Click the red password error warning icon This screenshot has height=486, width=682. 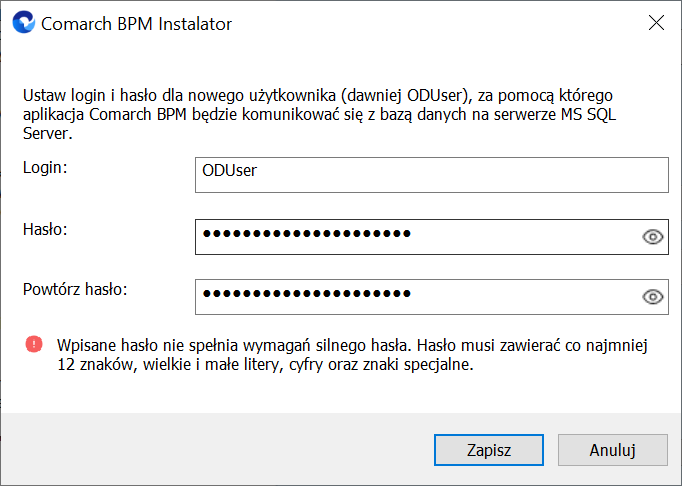(x=34, y=344)
